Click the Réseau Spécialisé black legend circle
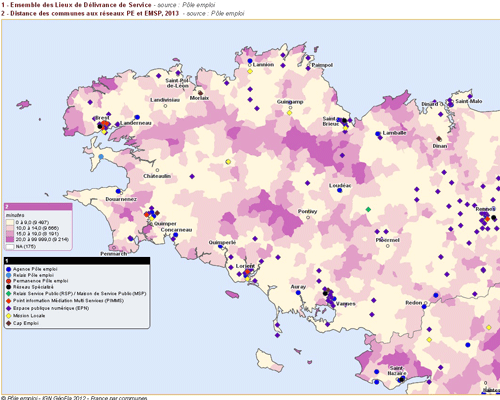 click(x=9, y=287)
